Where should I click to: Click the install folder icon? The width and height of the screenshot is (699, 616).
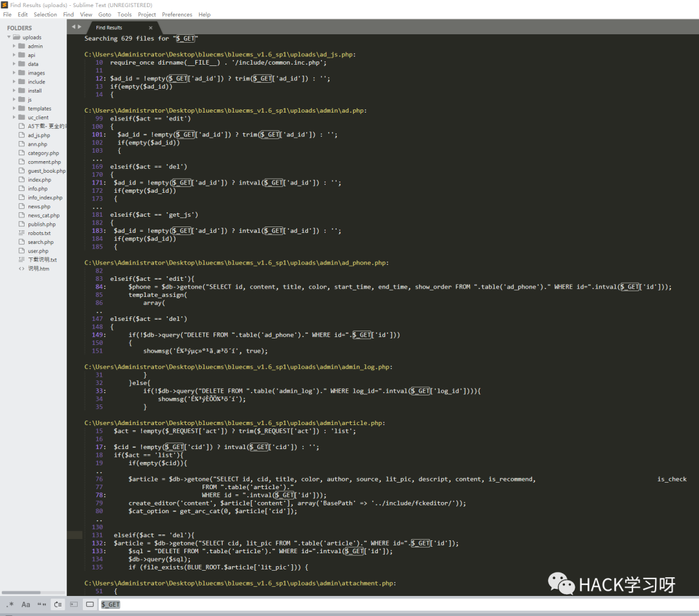[21, 91]
